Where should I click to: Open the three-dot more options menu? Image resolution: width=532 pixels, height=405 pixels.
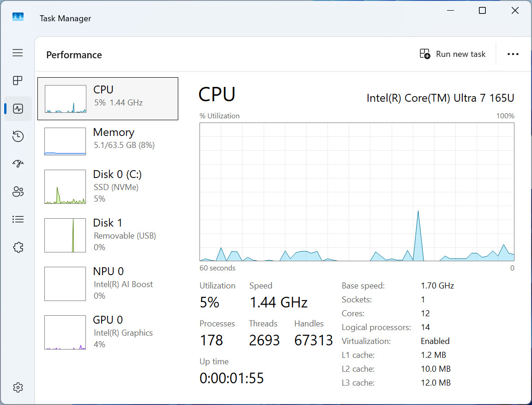pyautogui.click(x=513, y=54)
